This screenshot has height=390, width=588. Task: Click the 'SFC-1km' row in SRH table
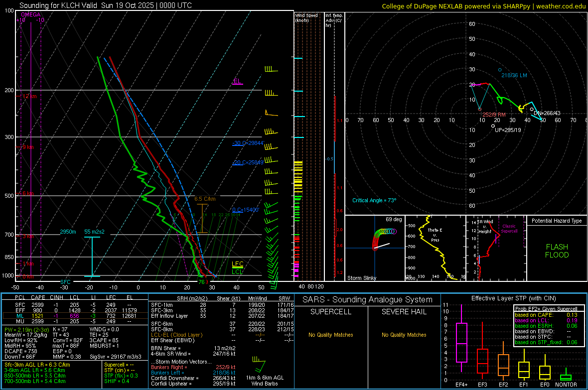[x=222, y=305]
